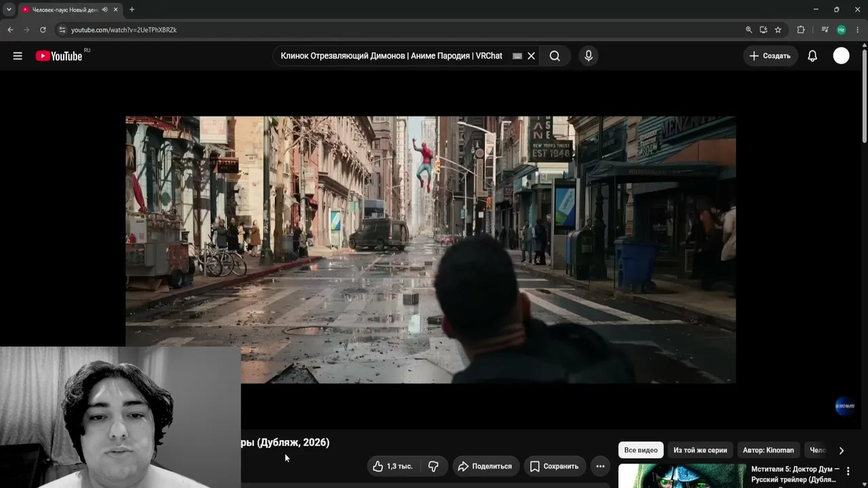Click the browser address bar URL
The height and width of the screenshot is (488, 868).
coord(124,30)
